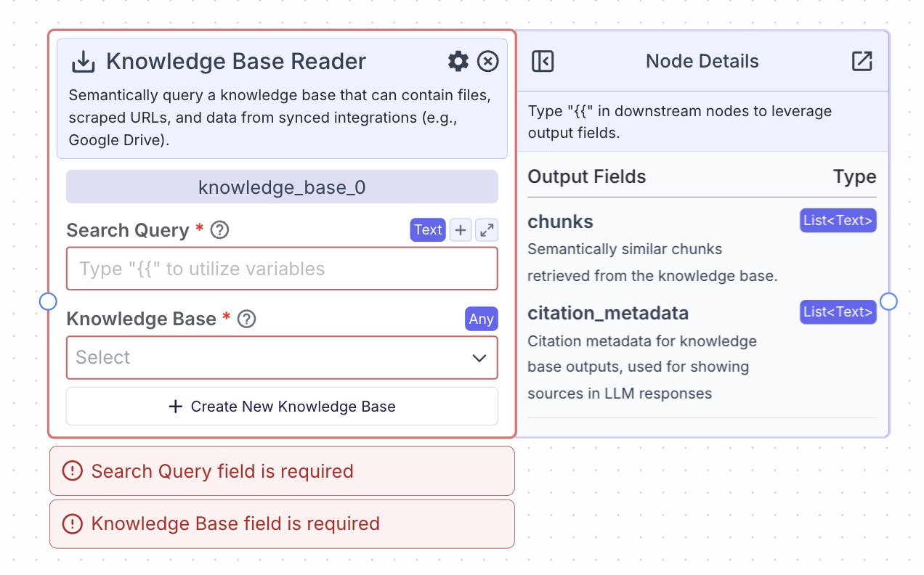Viewport: 924px width, 575px height.
Task: Click the Search Query field is required error
Action: click(x=282, y=470)
